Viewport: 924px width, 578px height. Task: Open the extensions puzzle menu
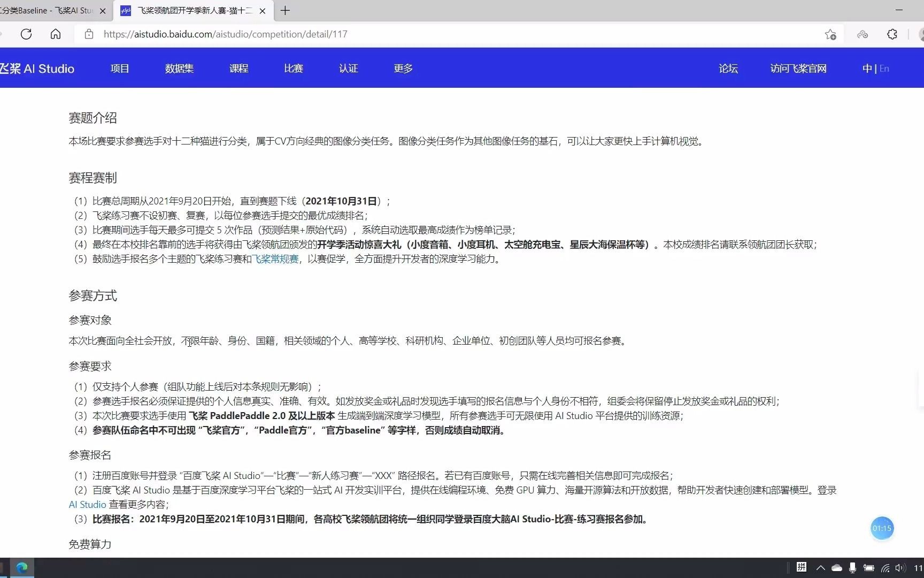(892, 34)
